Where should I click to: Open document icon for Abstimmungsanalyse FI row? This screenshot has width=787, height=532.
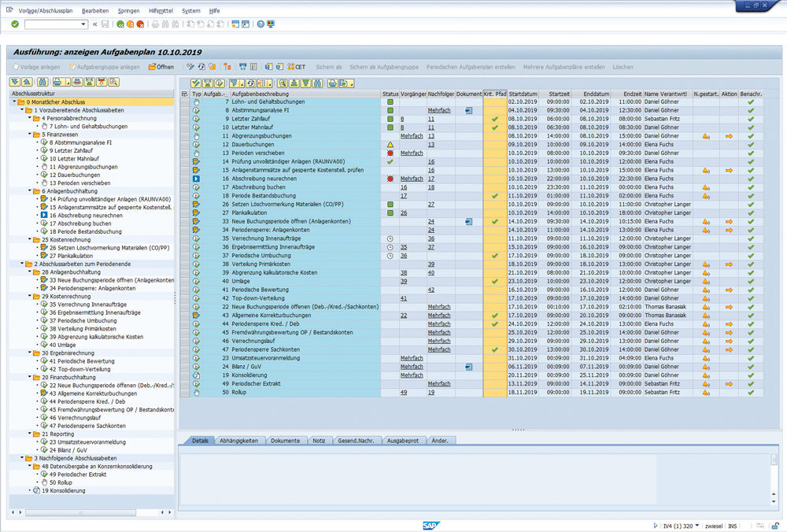pos(468,110)
